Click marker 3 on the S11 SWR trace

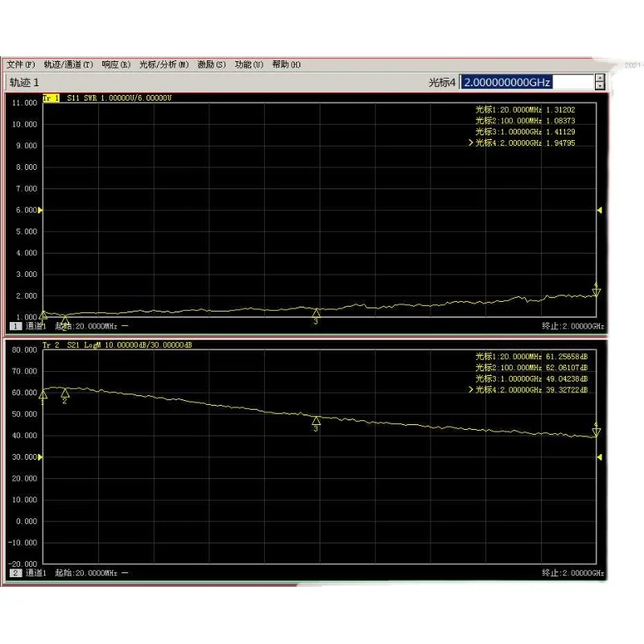[x=316, y=313]
